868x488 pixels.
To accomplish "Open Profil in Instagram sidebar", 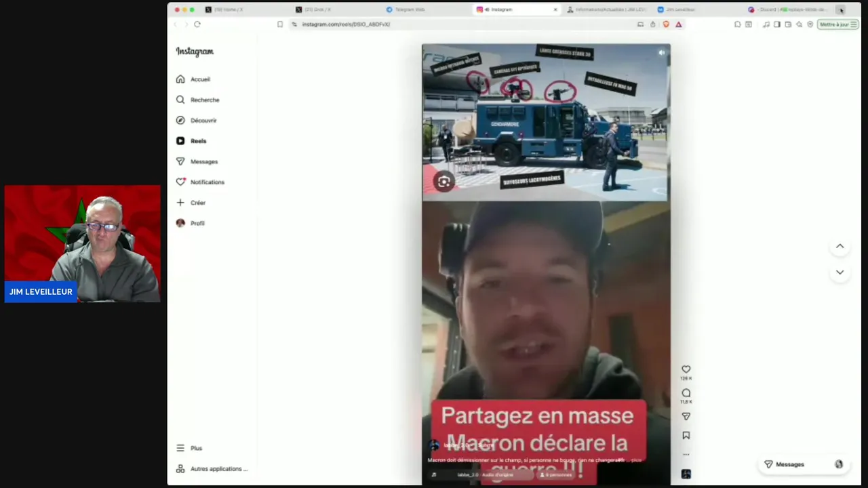I will (x=190, y=223).
